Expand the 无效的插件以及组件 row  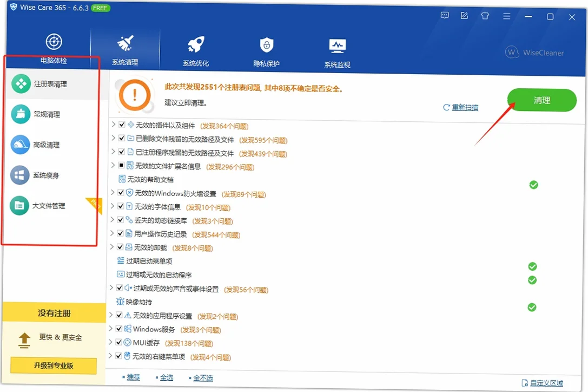[114, 124]
